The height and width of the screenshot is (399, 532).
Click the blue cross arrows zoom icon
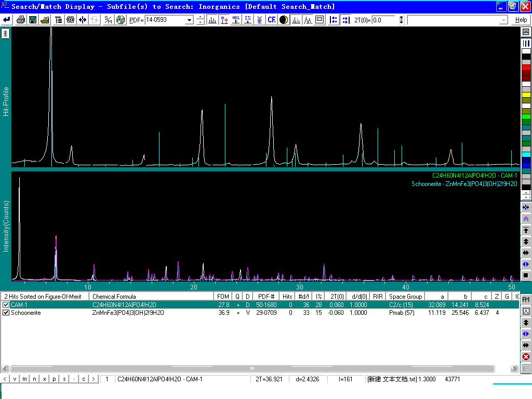[526, 207]
